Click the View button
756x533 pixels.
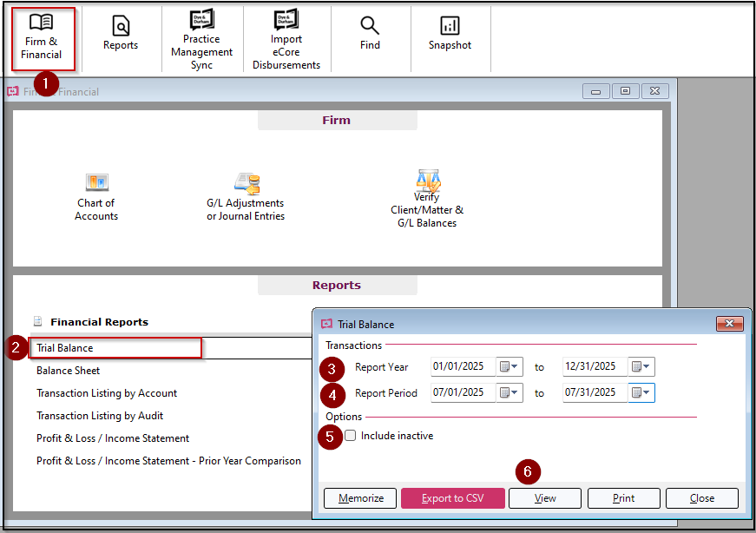544,497
